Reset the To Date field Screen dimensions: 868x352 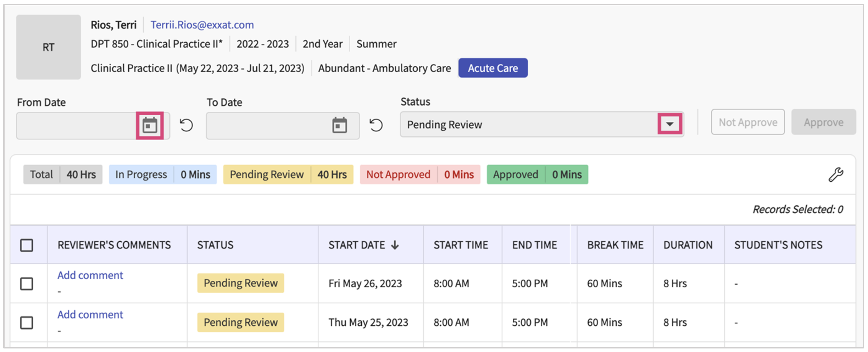point(376,125)
